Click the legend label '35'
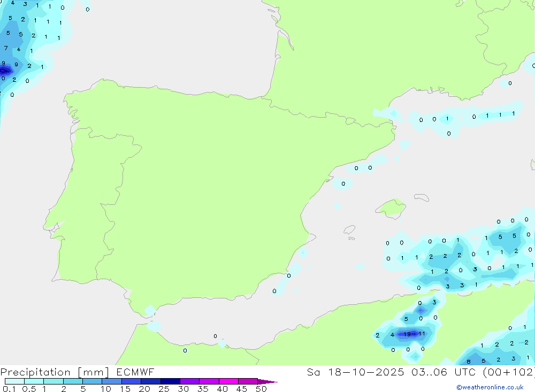 click(x=203, y=389)
